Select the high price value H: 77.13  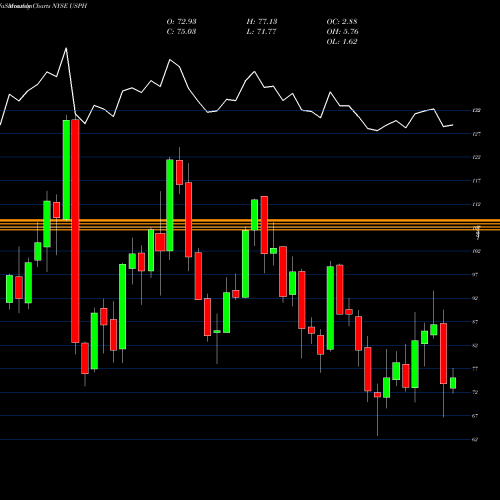[262, 22]
